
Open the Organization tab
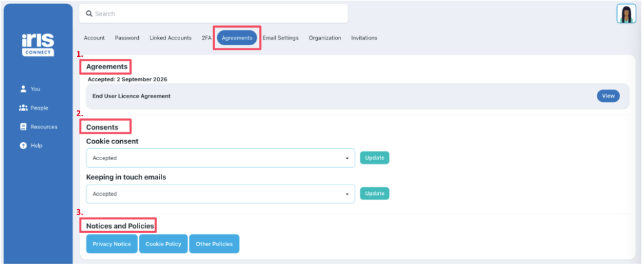click(x=325, y=37)
